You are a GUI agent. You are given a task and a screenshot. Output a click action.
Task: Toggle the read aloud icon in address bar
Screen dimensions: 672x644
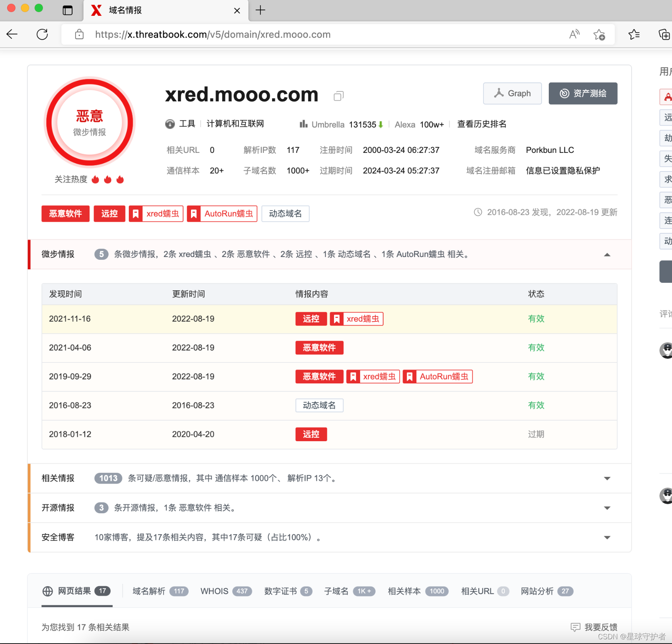[574, 34]
